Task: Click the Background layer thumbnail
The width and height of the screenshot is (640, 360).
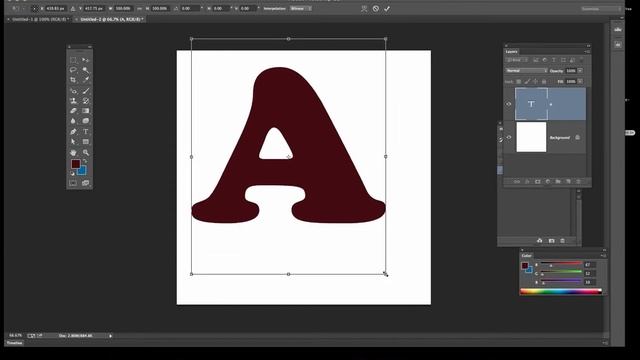Action: point(531,138)
